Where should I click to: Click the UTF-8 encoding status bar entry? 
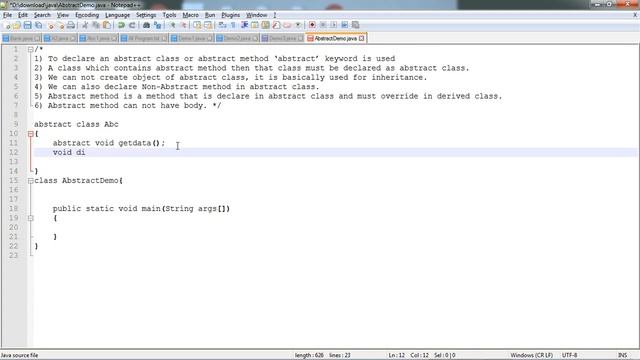point(569,355)
